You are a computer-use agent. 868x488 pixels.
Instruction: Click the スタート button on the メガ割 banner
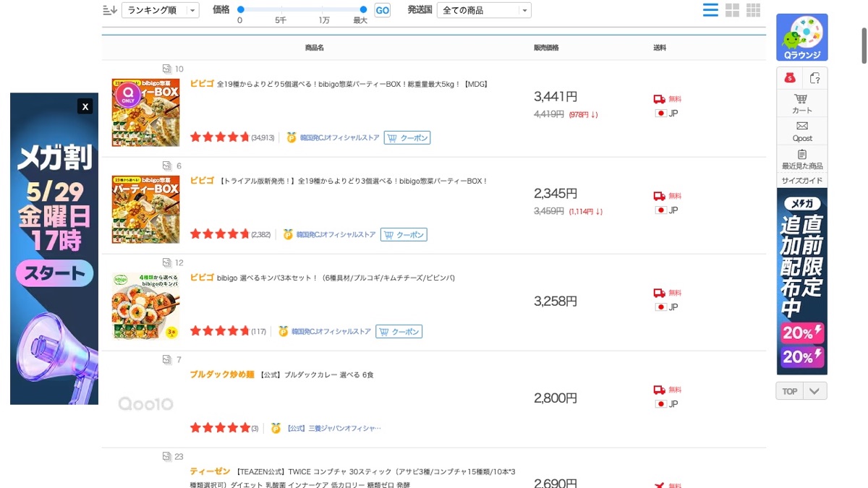click(x=55, y=273)
